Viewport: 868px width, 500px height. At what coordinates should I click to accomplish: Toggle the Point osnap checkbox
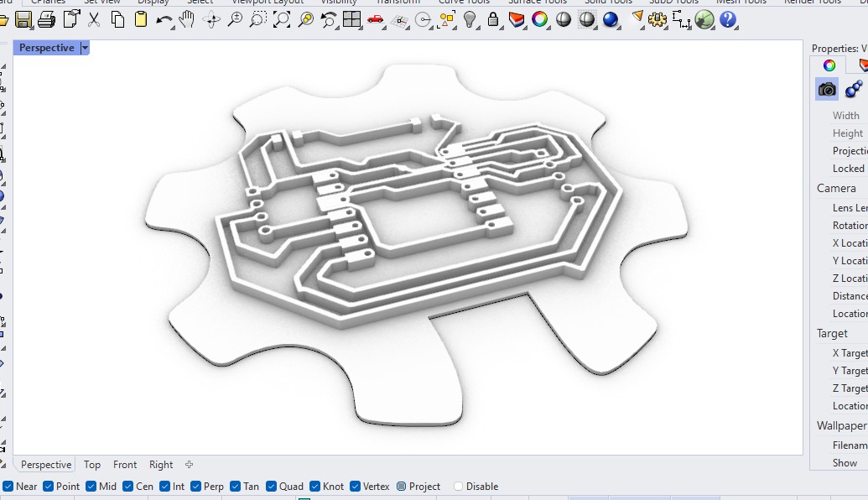coord(48,486)
